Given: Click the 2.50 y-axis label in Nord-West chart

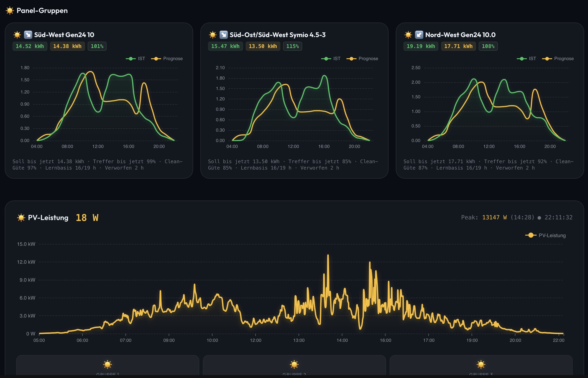Looking at the screenshot, I should [x=416, y=68].
